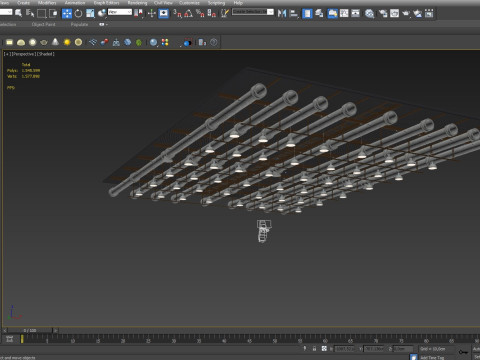Open Material Editor icon
Screen dimensions: 480x360
[369, 13]
